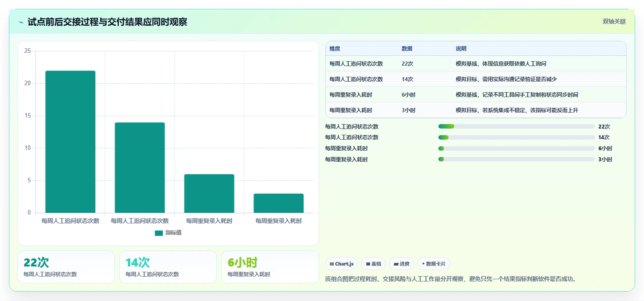Click the chart bar valued 6
The height and width of the screenshot is (301, 644).
(209, 194)
